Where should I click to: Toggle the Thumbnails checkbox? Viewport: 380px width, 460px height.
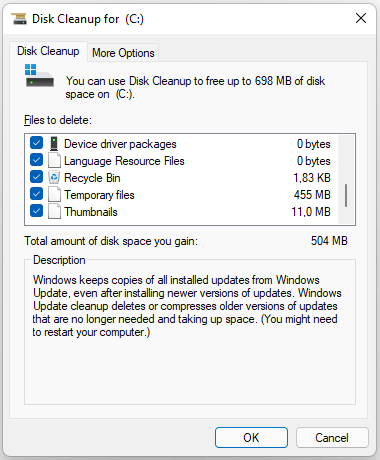pyautogui.click(x=36, y=211)
